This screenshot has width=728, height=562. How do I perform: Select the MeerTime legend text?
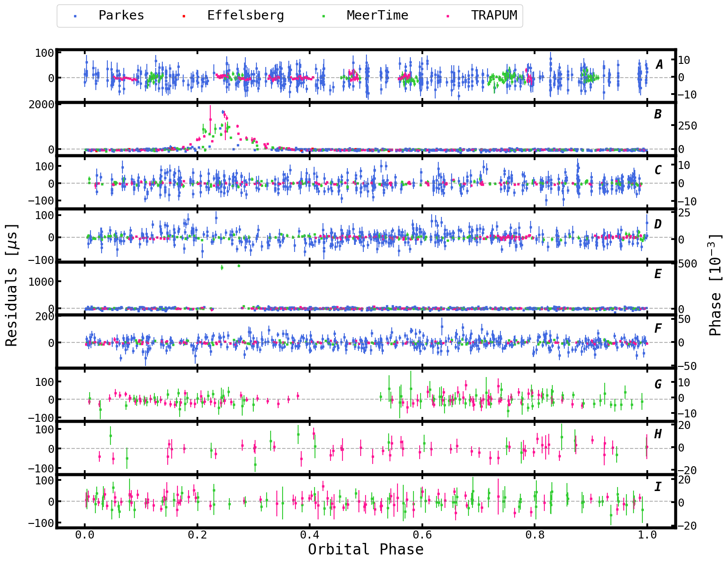tap(377, 16)
